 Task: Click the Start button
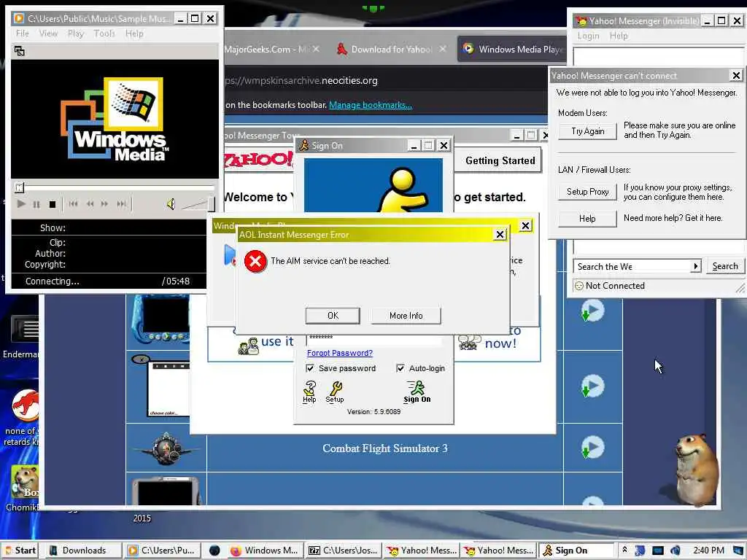pos(19,551)
